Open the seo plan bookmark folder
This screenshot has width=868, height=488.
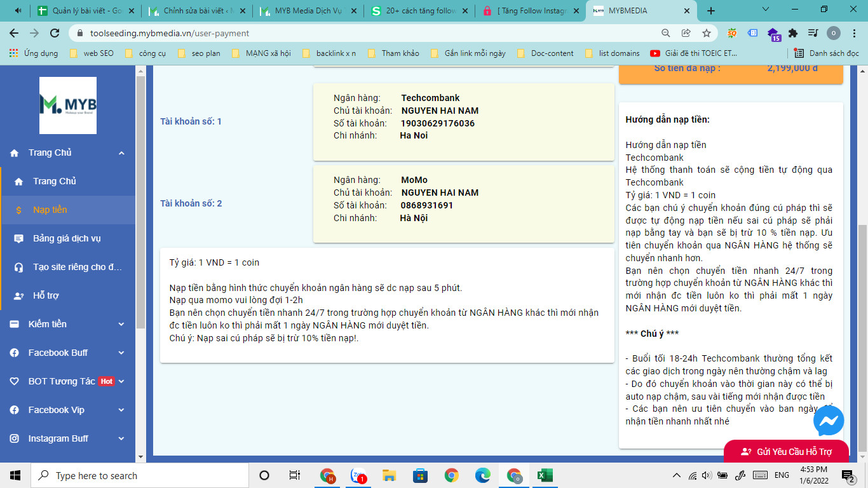coord(199,53)
